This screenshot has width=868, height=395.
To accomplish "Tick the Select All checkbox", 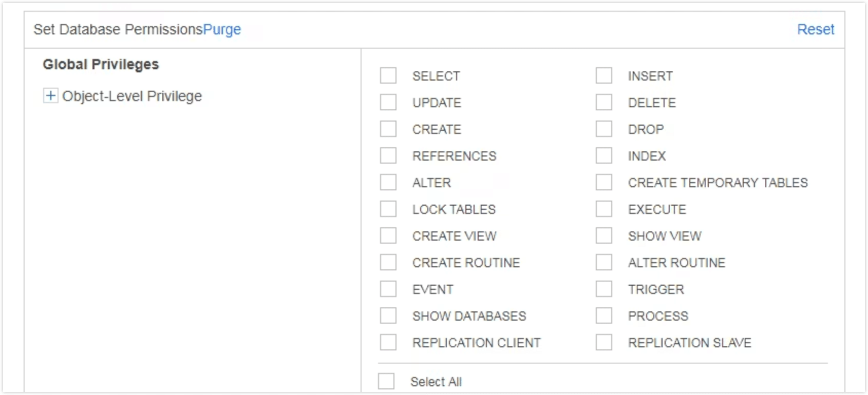I will (x=386, y=382).
